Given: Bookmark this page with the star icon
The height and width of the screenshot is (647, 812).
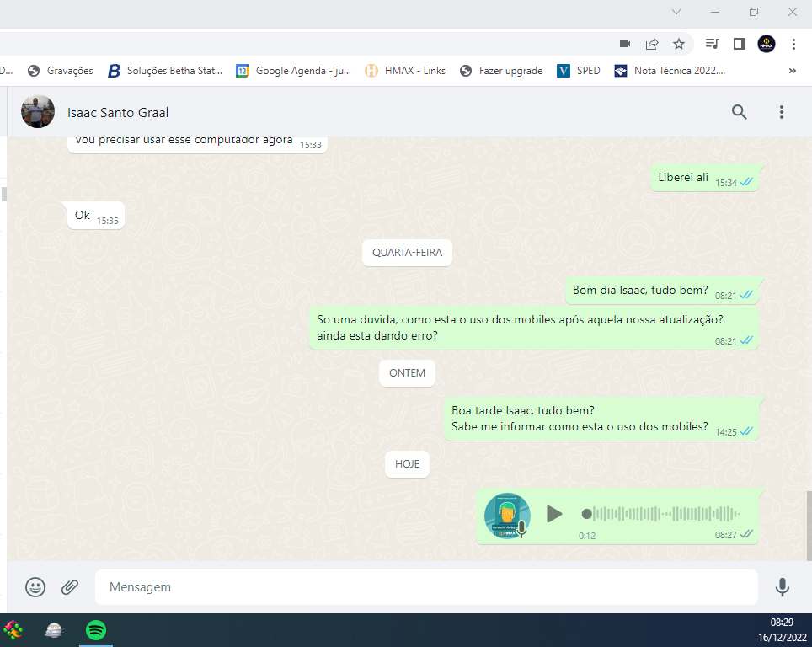Looking at the screenshot, I should pyautogui.click(x=679, y=44).
